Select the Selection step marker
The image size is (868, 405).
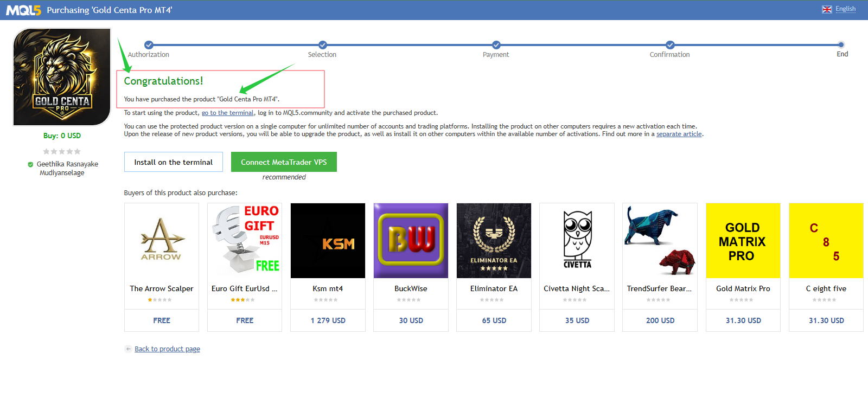[322, 45]
